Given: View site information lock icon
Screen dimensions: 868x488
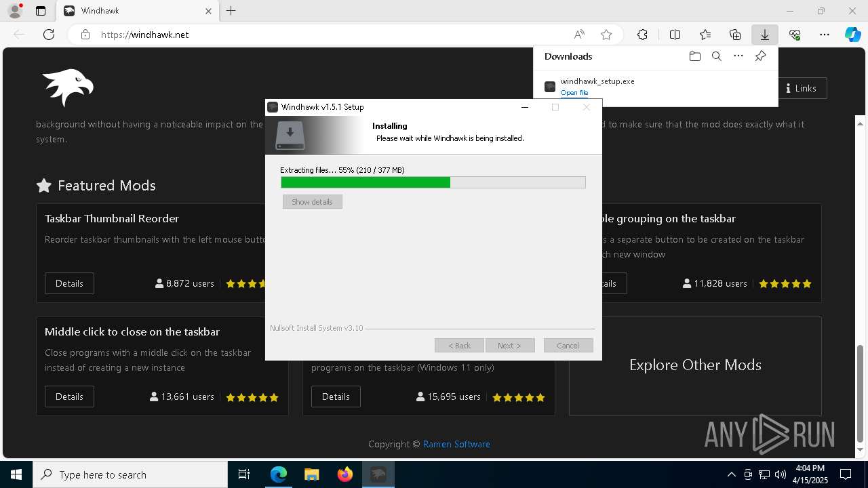Looking at the screenshot, I should (x=85, y=35).
